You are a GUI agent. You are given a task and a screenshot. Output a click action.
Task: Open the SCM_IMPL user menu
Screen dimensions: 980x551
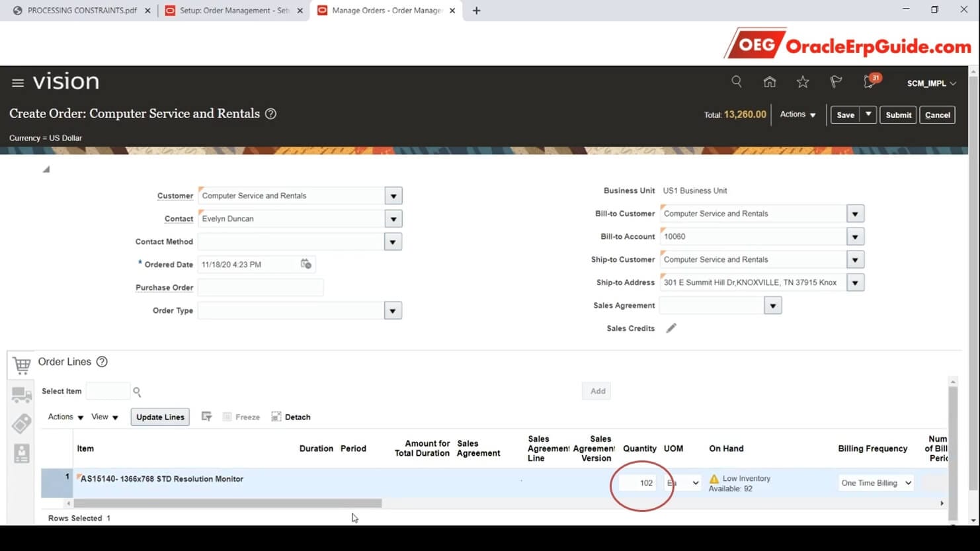click(931, 83)
